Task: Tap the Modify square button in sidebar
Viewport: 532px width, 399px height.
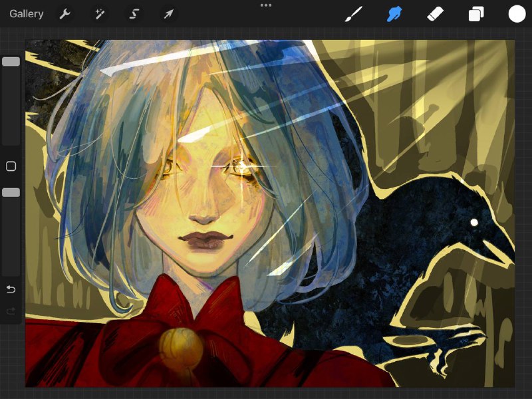Action: [11, 166]
